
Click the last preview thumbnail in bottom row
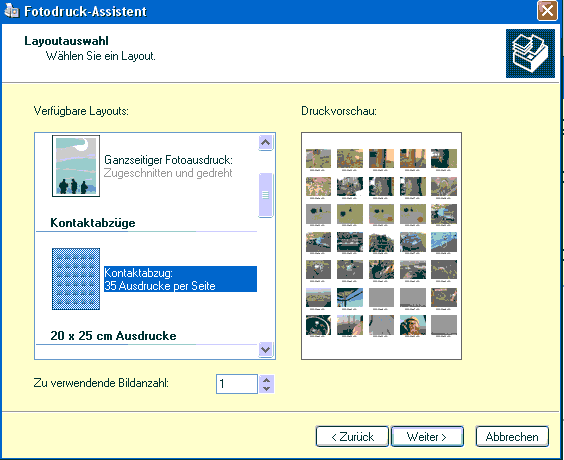444,325
